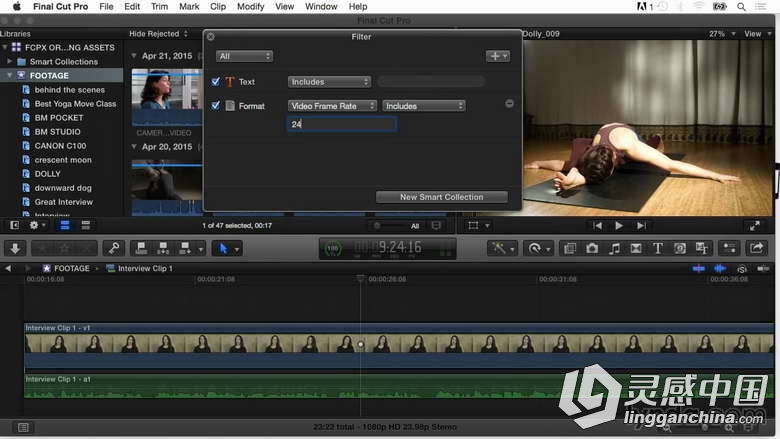Viewport: 780px width, 439px height.
Task: Open Spotlight search magnifier
Action: coord(741,6)
